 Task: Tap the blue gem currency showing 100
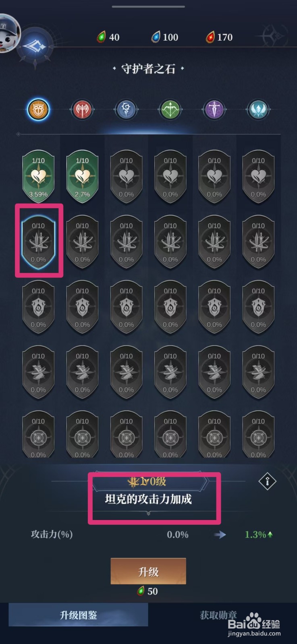point(164,37)
